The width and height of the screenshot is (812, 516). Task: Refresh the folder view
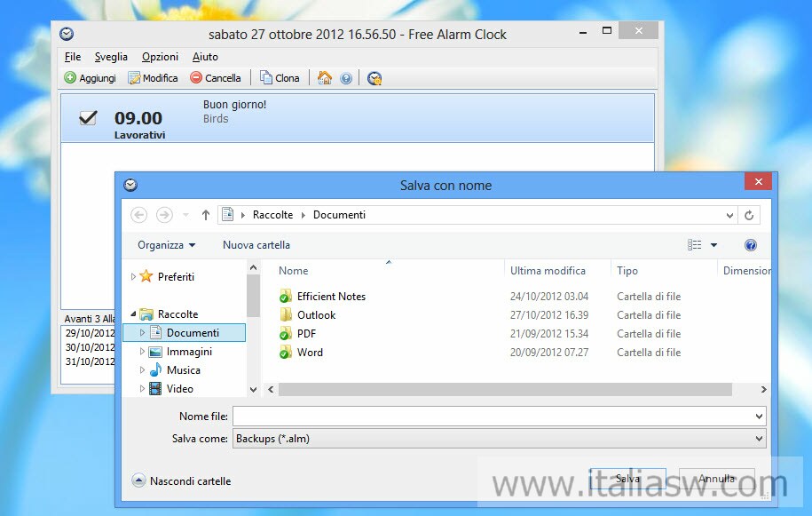pos(749,215)
